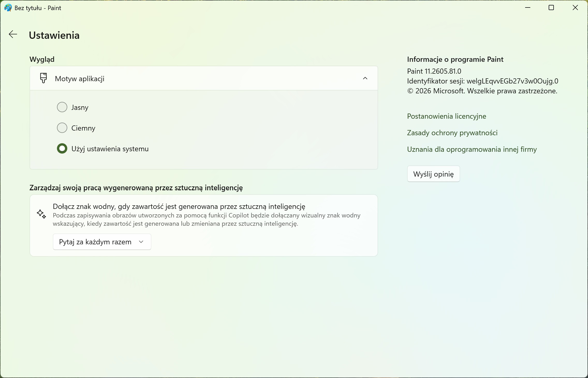The image size is (588, 378).
Task: Select the Ciemny theme radio button
Action: pyautogui.click(x=62, y=128)
